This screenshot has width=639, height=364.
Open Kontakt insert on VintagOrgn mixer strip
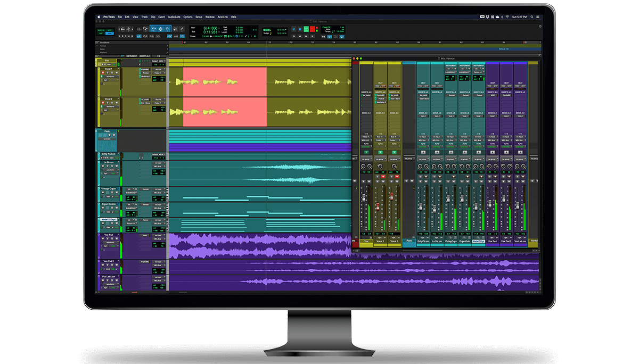pyautogui.click(x=451, y=95)
